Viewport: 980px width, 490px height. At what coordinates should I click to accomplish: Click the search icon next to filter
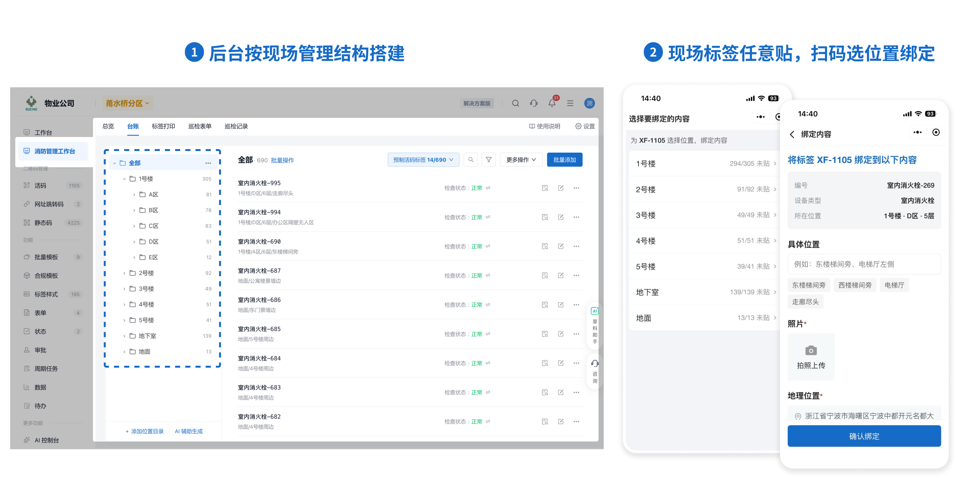471,160
